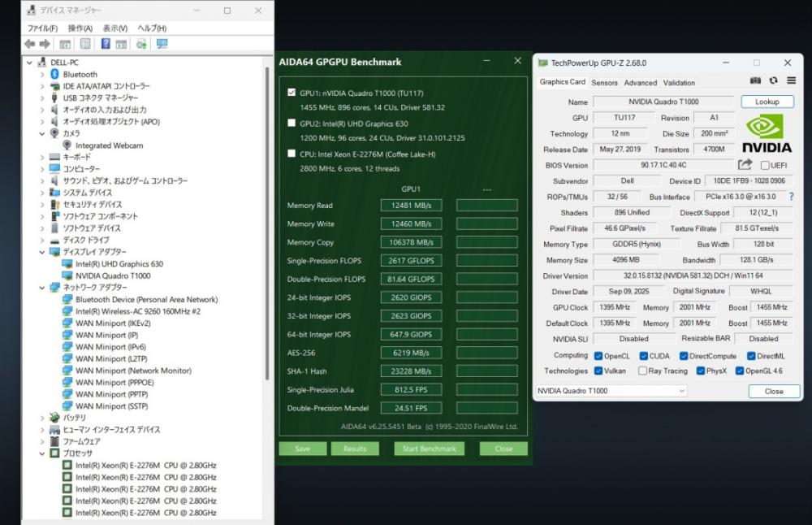Image resolution: width=812 pixels, height=525 pixels.
Task: Select NVIDIA Quadro T1000 in device tree
Action: click(x=113, y=276)
